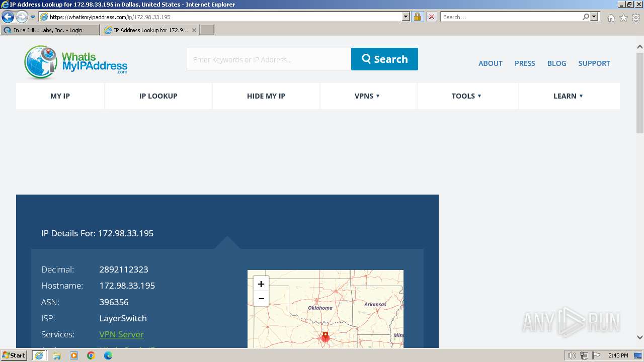The height and width of the screenshot is (362, 644).
Task: Go to the browser Home icon
Action: coord(611,18)
